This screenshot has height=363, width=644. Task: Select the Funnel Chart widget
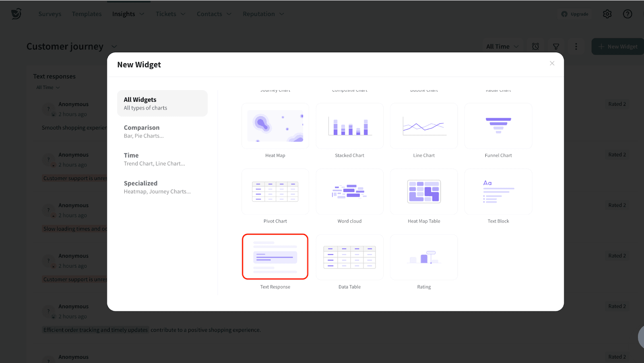[x=498, y=126]
